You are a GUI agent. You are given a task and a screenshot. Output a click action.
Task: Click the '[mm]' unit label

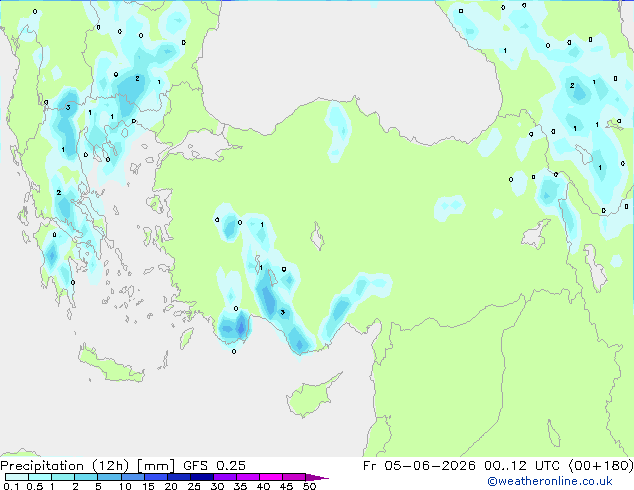(x=156, y=466)
